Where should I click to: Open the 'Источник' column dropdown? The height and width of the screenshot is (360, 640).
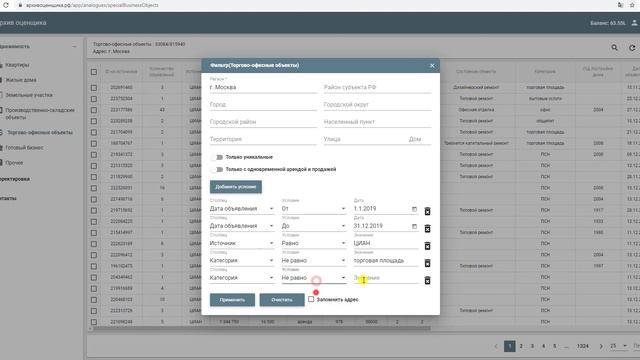point(242,243)
